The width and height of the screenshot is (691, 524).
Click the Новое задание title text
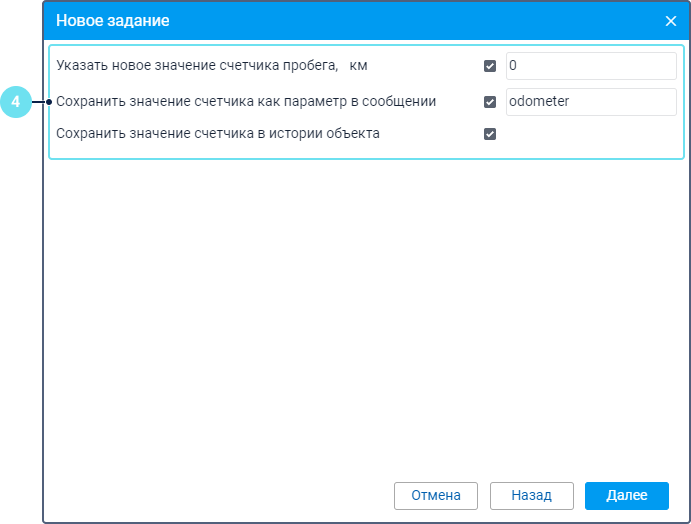coord(112,20)
